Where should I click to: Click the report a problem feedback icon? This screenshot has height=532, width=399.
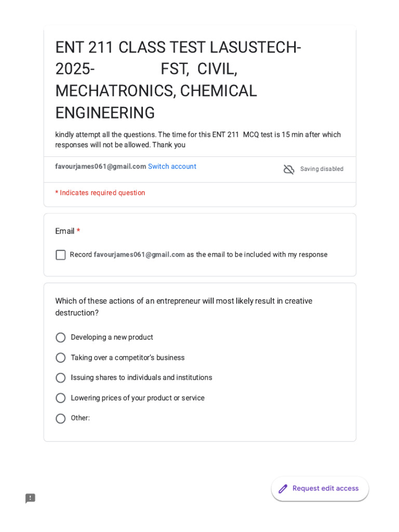tap(30, 498)
